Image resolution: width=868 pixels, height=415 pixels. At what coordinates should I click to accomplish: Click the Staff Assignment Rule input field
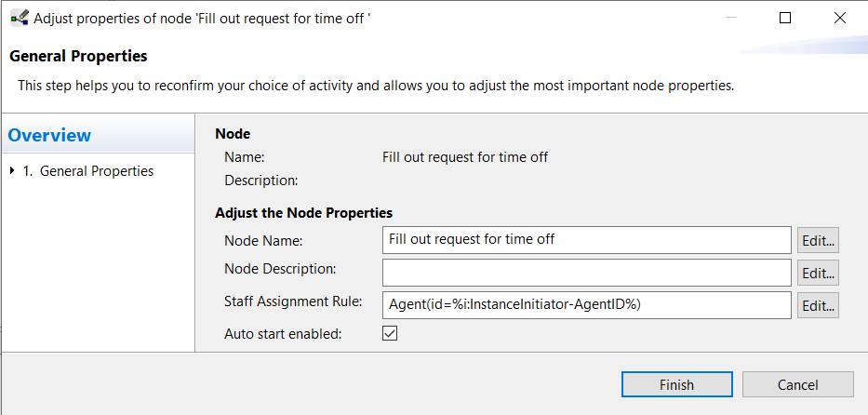pos(587,305)
